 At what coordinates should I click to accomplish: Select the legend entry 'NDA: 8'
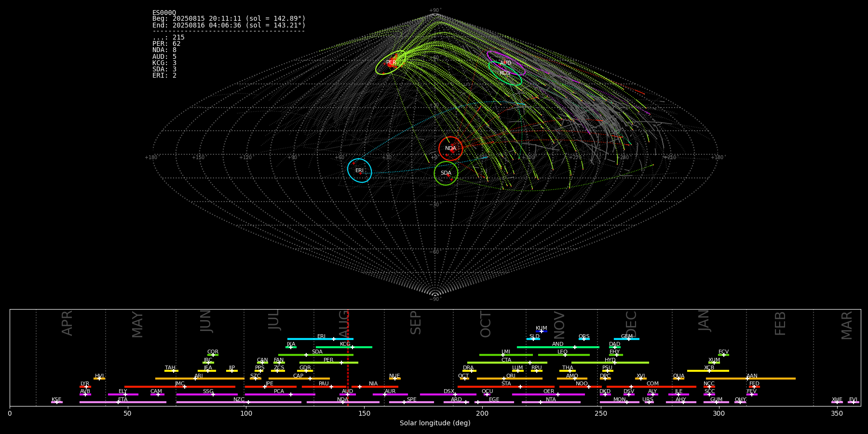[x=164, y=50]
